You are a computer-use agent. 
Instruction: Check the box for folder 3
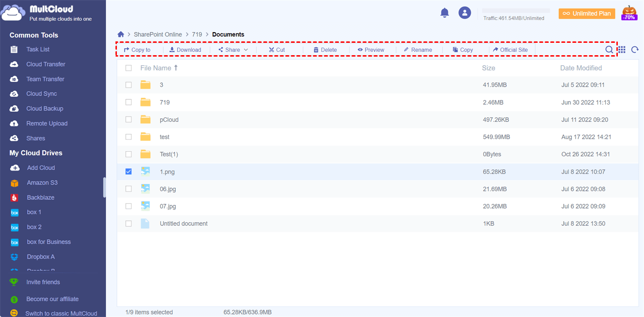coord(129,85)
